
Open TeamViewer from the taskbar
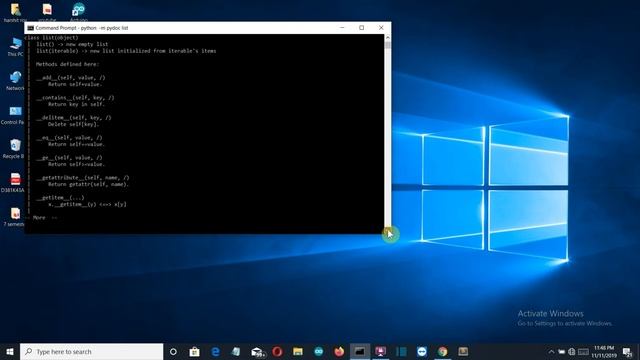point(422,351)
